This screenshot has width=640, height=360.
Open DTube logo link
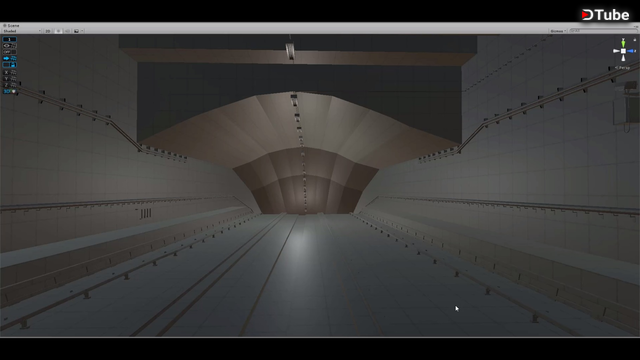coord(605,15)
